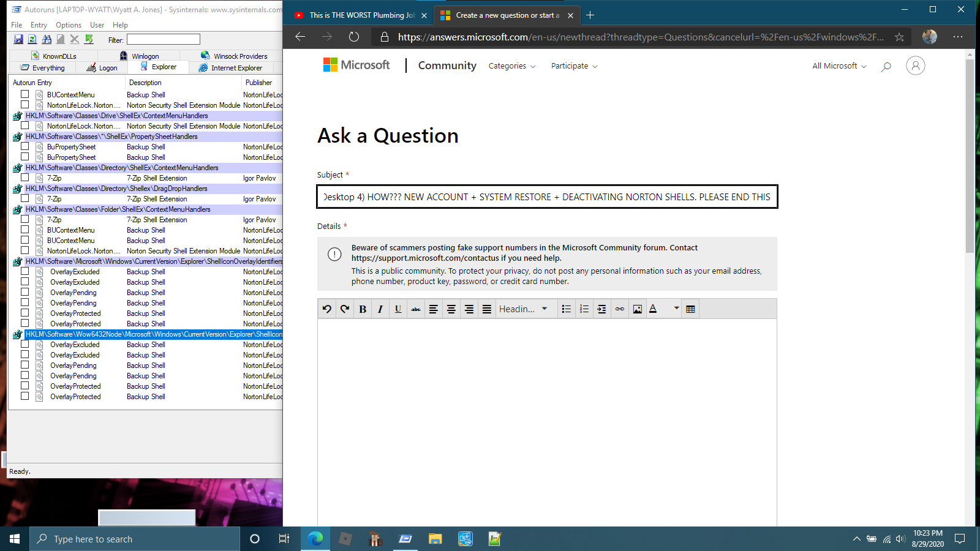Click the binoculars Find icon in Autoruns
Image resolution: width=980 pixels, height=551 pixels.
click(x=47, y=39)
